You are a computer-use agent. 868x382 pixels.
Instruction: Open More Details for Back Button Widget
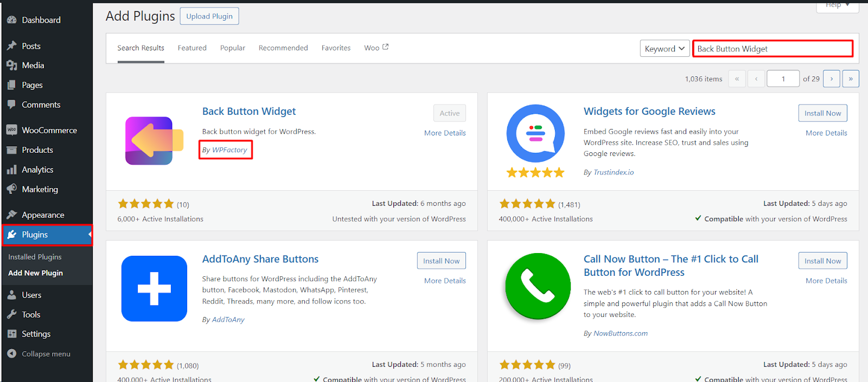(445, 133)
